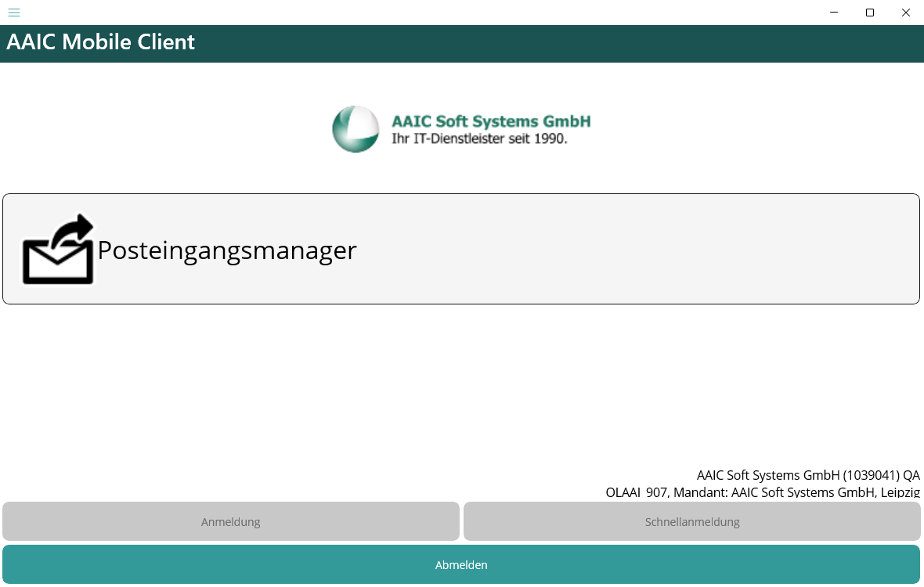Open the hamburger menu
Viewport: 924px width, 587px height.
(x=14, y=13)
